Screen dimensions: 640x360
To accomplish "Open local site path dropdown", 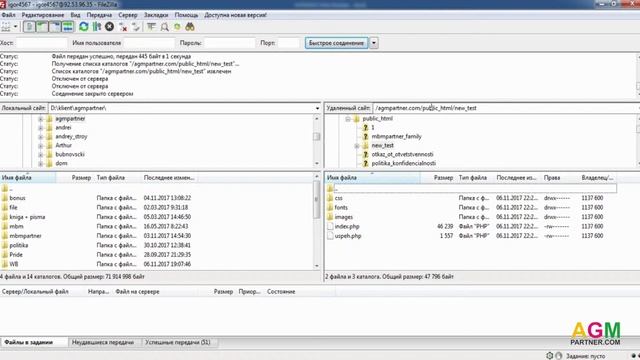I will (317, 108).
